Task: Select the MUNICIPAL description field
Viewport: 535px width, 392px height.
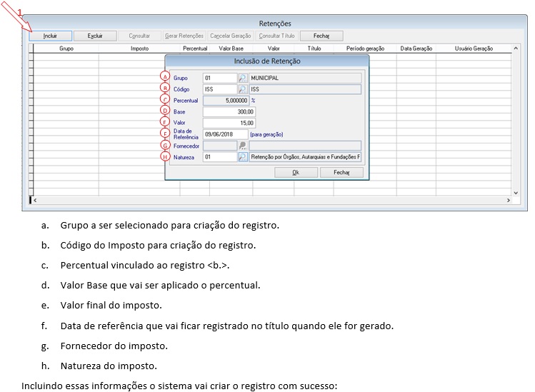Action: [305, 78]
